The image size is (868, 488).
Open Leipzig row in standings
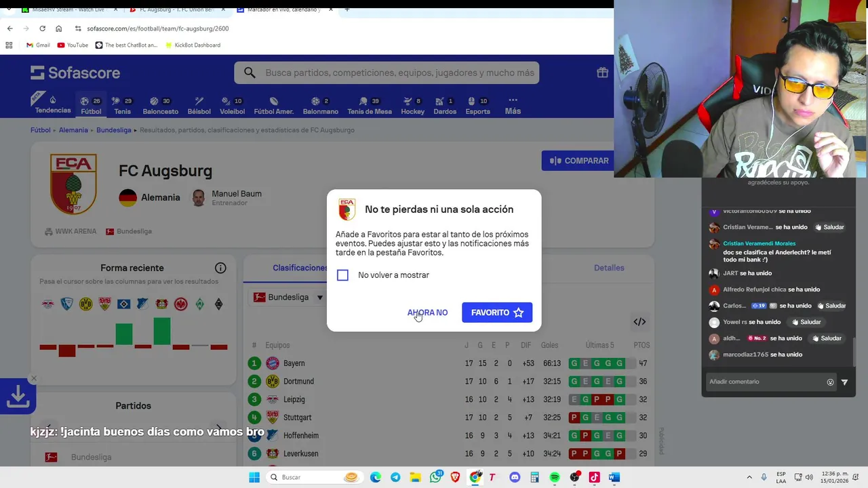coord(449,399)
